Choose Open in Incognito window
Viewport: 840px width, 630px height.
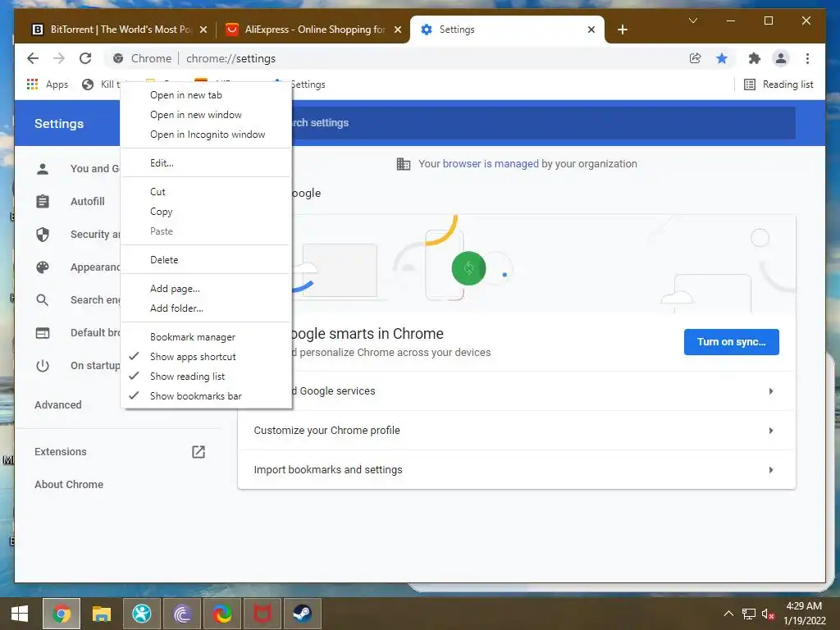click(206, 135)
